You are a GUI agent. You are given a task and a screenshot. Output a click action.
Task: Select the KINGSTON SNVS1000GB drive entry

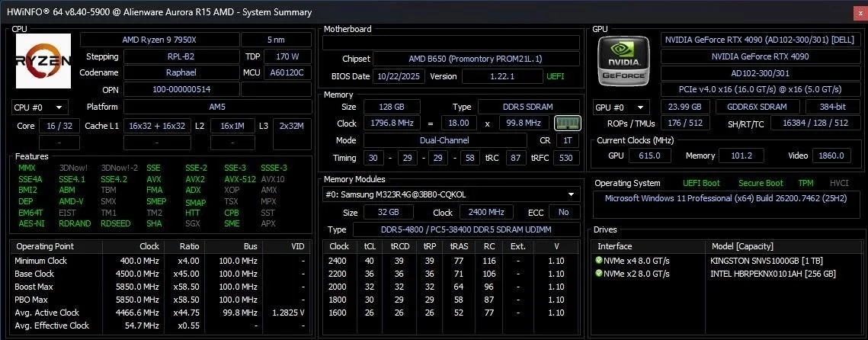(x=725, y=260)
